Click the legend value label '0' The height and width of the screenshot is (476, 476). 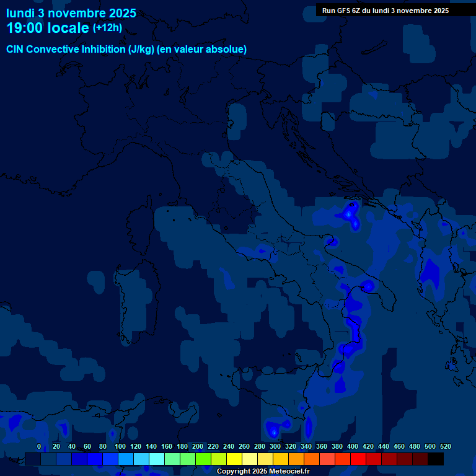point(39,446)
